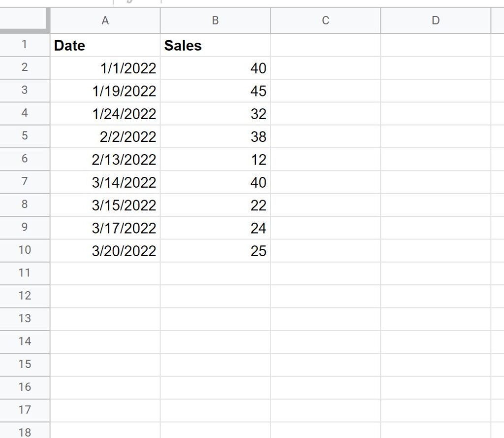
Task: Select the cell containing 1/1/2022
Action: click(105, 68)
